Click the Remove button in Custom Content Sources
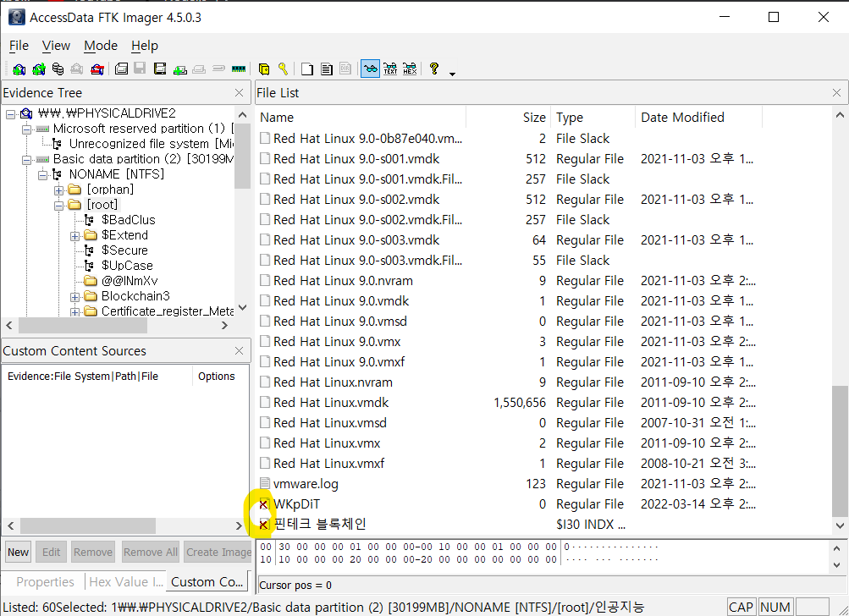The height and width of the screenshot is (616, 849). pyautogui.click(x=93, y=553)
